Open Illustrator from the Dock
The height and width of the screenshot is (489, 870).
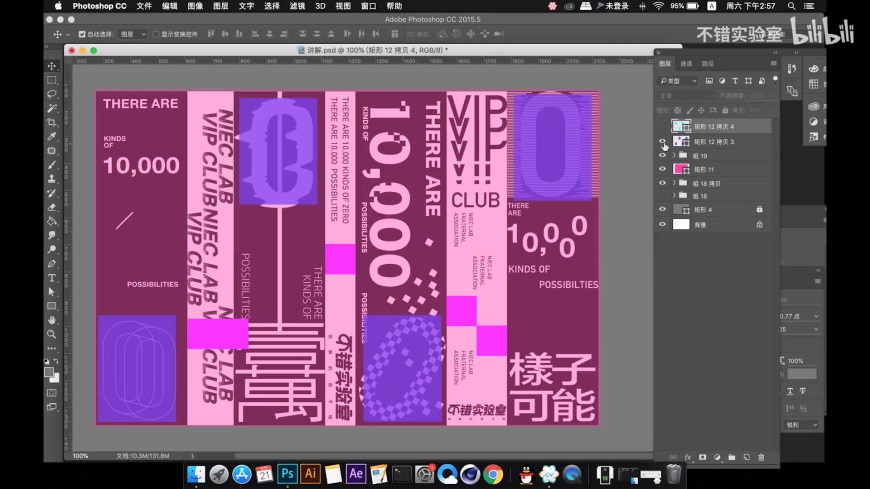click(310, 473)
